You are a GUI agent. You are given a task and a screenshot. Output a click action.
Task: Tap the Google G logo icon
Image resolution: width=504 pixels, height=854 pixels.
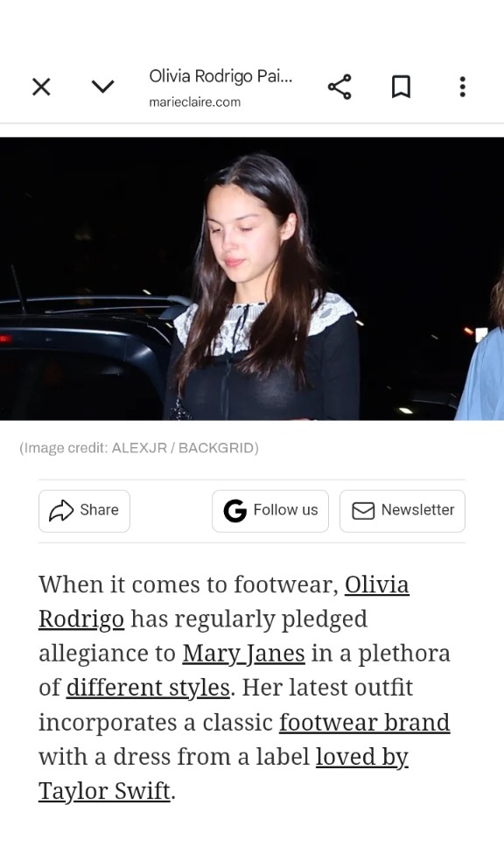coord(234,511)
